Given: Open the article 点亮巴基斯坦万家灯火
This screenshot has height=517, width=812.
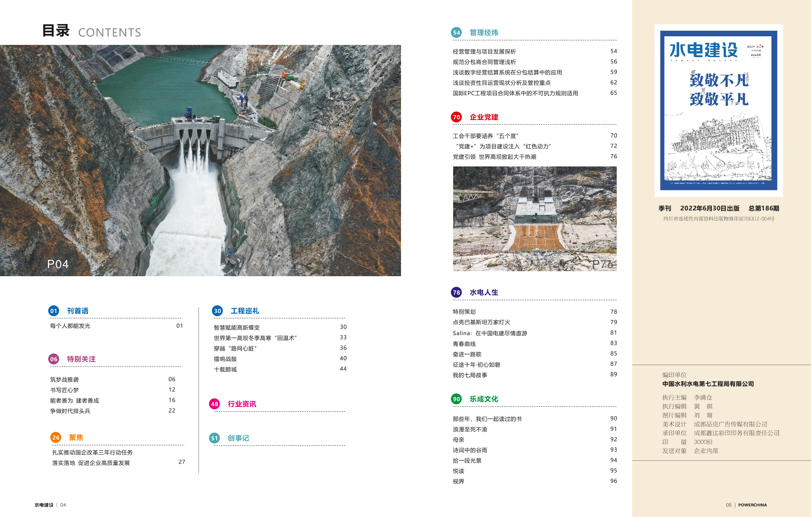Looking at the screenshot, I should [x=481, y=322].
